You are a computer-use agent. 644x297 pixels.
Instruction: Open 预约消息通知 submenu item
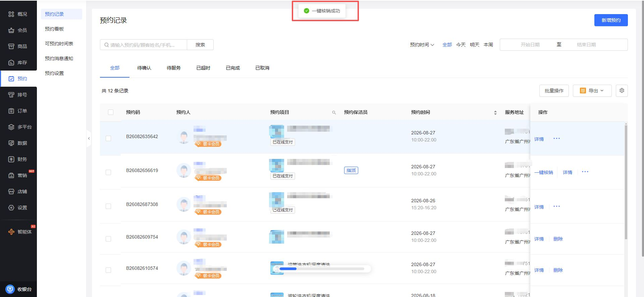click(x=61, y=58)
